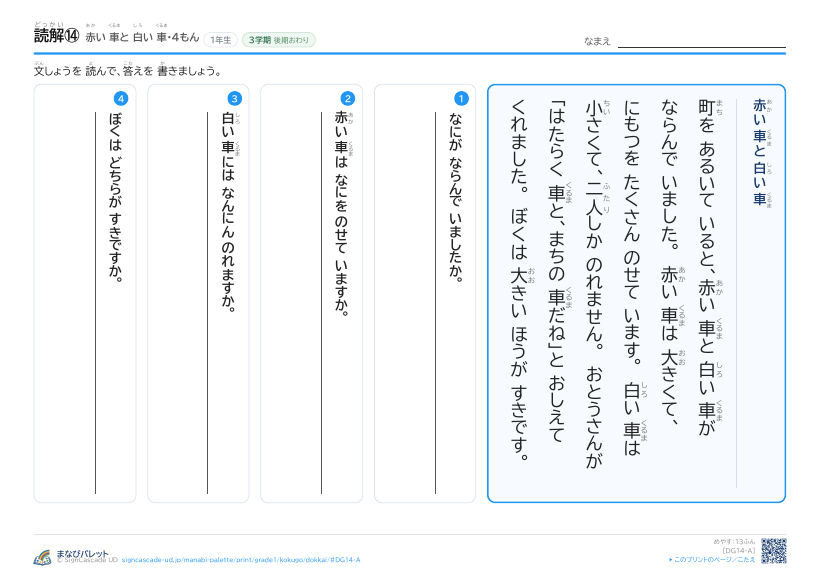This screenshot has height=580, width=820.
Task: Click the passage title 赤い車と白い車
Action: pyautogui.click(x=759, y=152)
